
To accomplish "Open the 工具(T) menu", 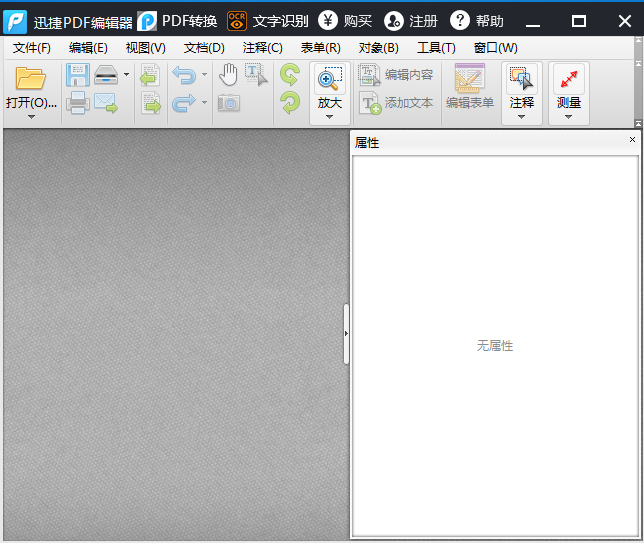I will click(436, 48).
